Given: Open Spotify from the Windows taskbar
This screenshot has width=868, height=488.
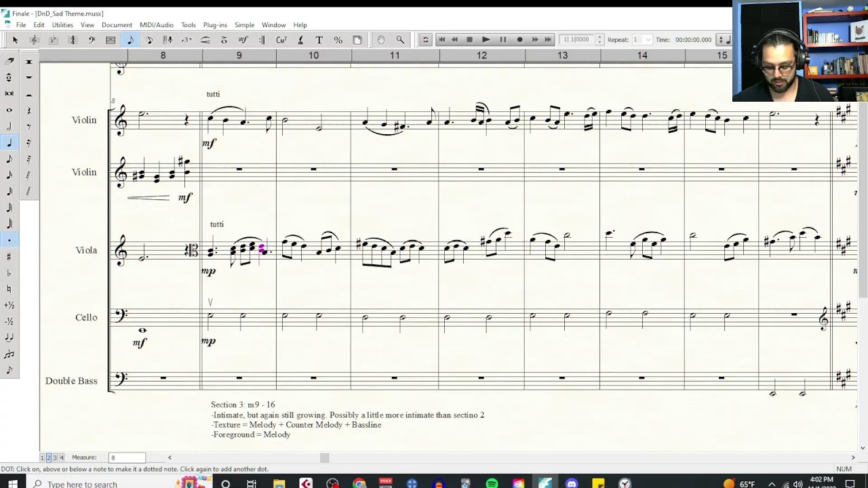Looking at the screenshot, I should point(492,483).
